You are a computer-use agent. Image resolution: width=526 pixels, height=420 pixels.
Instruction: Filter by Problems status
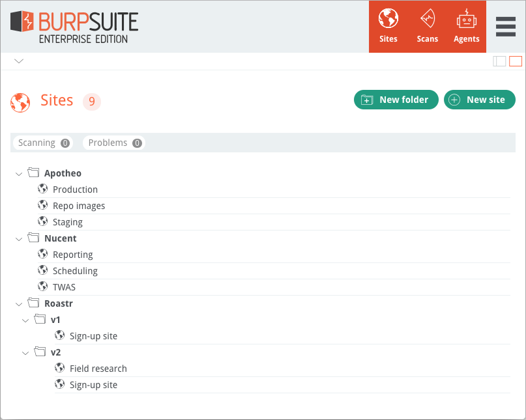pos(114,143)
